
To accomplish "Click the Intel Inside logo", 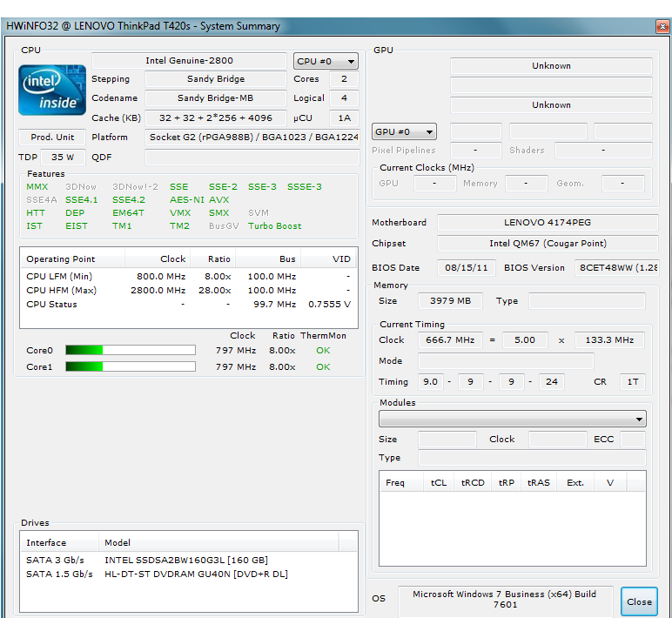I will pos(52,90).
